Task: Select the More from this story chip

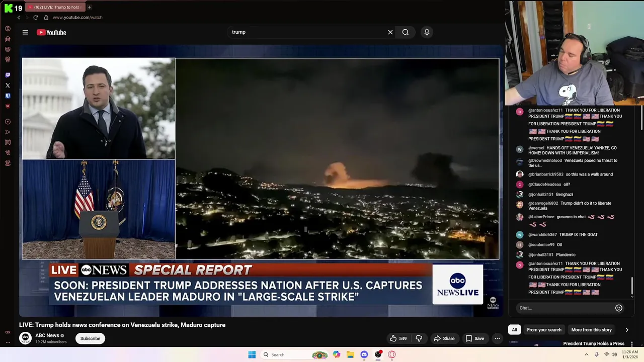Action: [591, 330]
